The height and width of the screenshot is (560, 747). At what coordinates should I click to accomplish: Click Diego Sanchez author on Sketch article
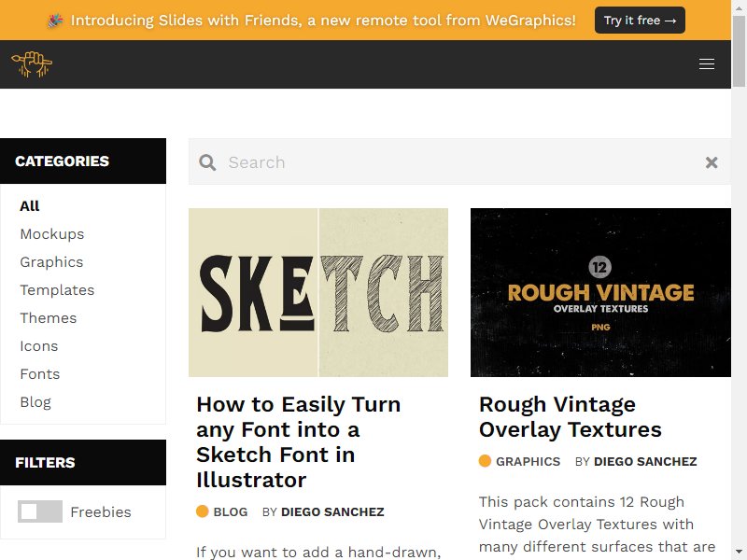pyautogui.click(x=332, y=511)
